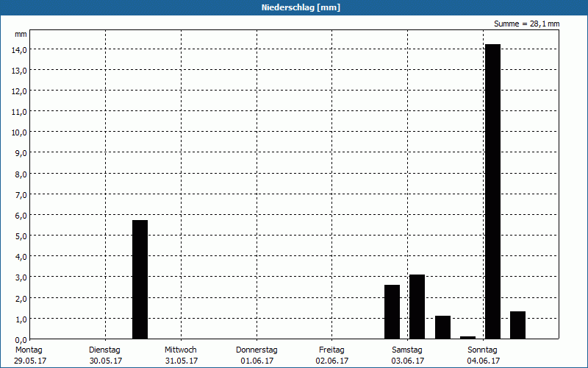The height and width of the screenshot is (368, 588).
Task: Select the tallest bar on Sonntag
Action: pos(492,191)
